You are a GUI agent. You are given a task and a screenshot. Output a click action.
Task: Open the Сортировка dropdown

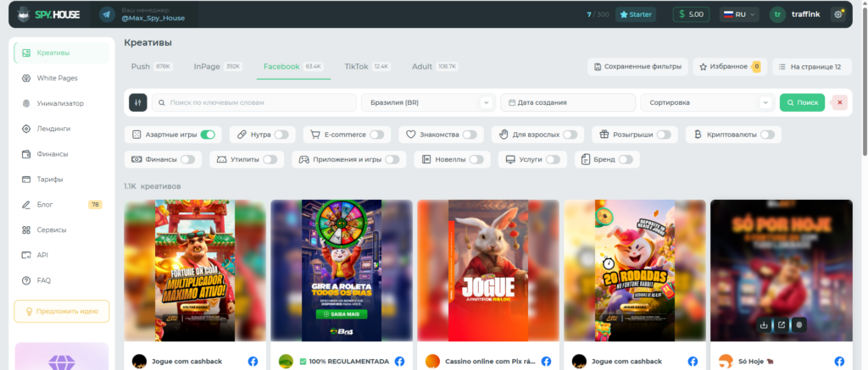(707, 102)
